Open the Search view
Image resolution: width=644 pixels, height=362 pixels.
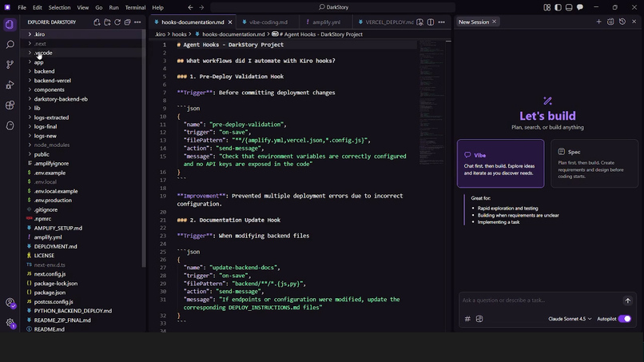pyautogui.click(x=10, y=45)
